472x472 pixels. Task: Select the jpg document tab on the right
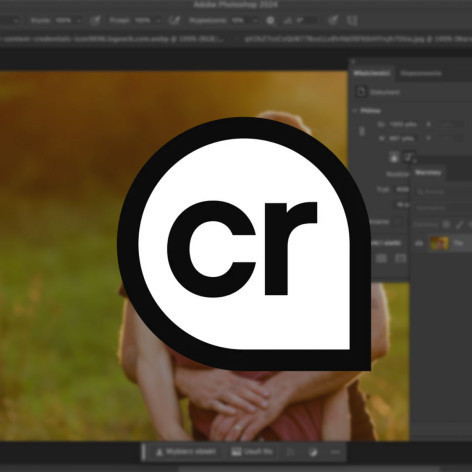(357, 39)
